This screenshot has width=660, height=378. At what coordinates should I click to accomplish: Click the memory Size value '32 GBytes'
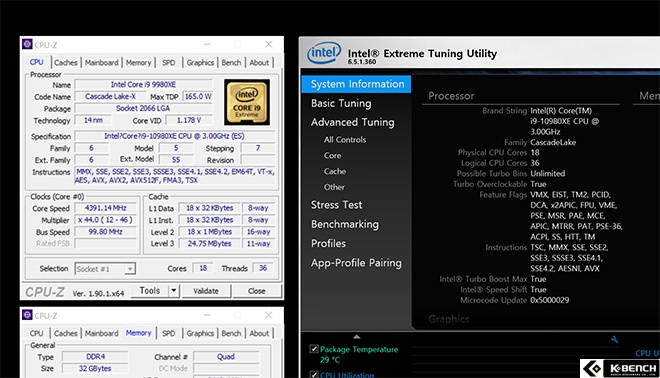point(96,368)
